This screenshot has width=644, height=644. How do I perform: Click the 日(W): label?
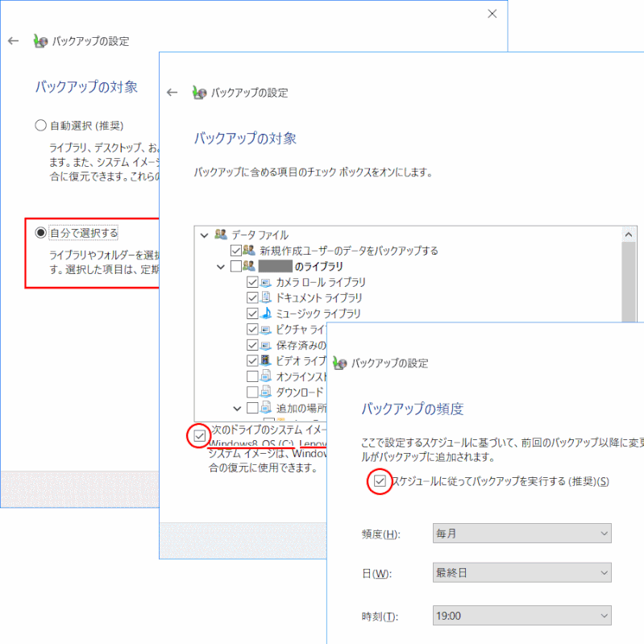click(376, 573)
